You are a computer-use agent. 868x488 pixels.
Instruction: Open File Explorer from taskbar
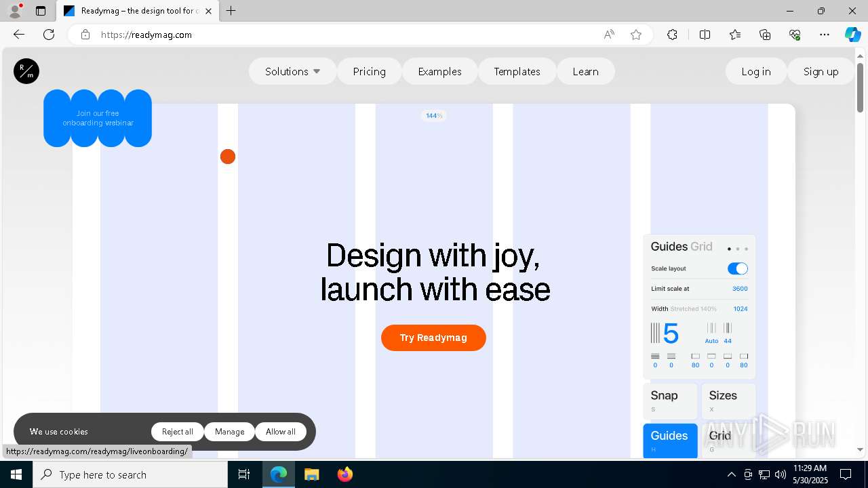(x=311, y=474)
